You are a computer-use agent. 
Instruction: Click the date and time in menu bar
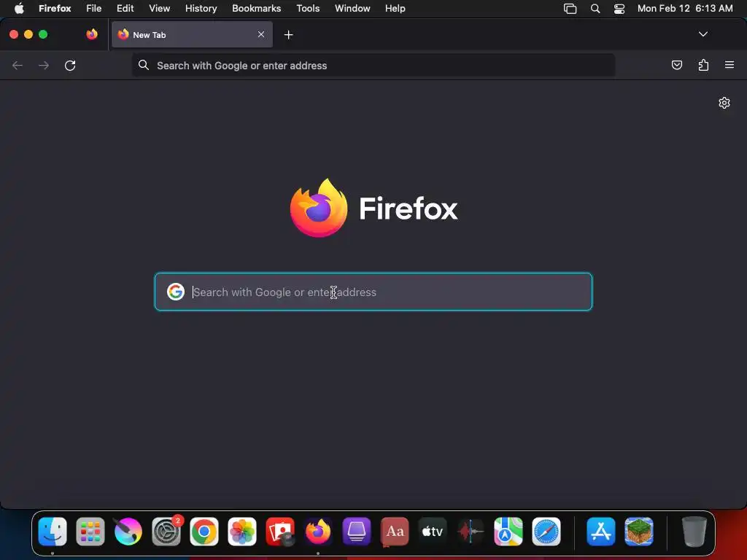pos(685,8)
